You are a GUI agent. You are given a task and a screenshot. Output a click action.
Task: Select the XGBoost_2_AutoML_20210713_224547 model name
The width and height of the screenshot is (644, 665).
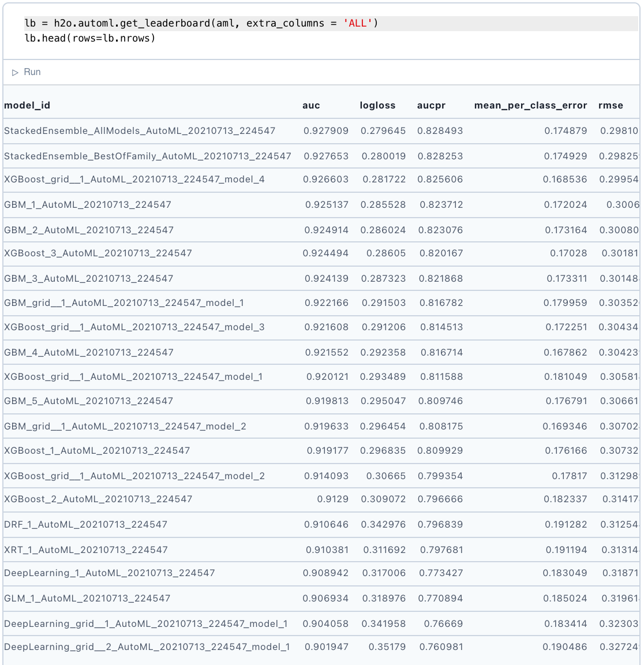pos(98,499)
